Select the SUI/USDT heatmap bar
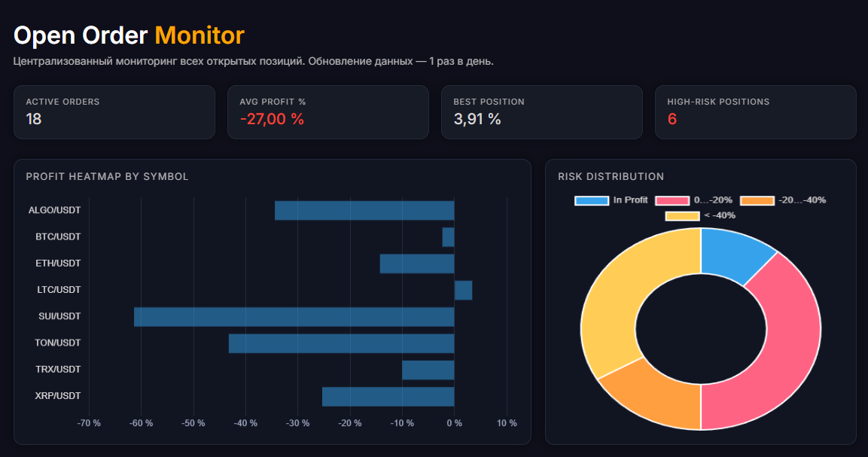Viewport: 868px width, 457px height. [x=294, y=317]
